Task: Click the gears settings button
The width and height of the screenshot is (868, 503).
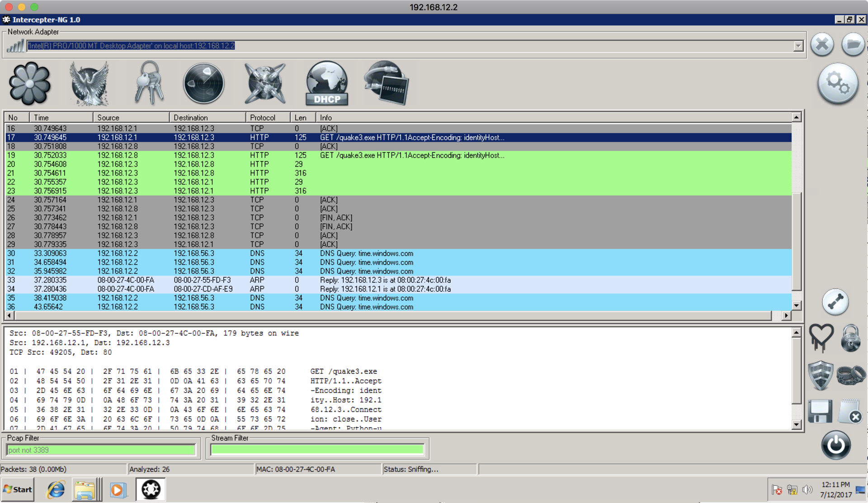Action: tap(837, 84)
